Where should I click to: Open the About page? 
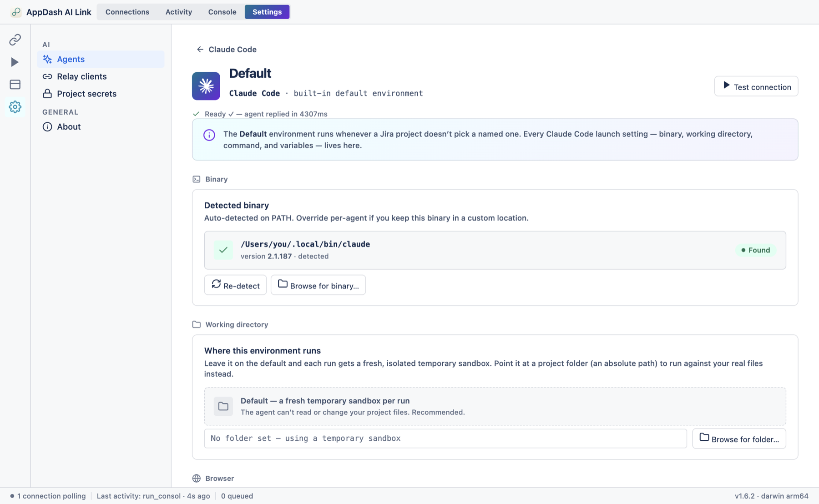pos(101,126)
